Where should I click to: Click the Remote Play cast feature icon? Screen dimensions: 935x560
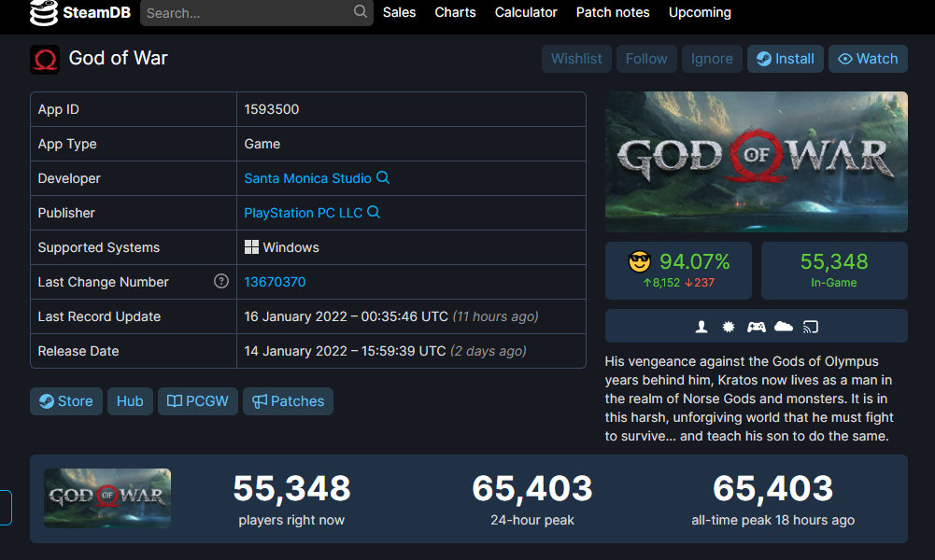tap(811, 327)
